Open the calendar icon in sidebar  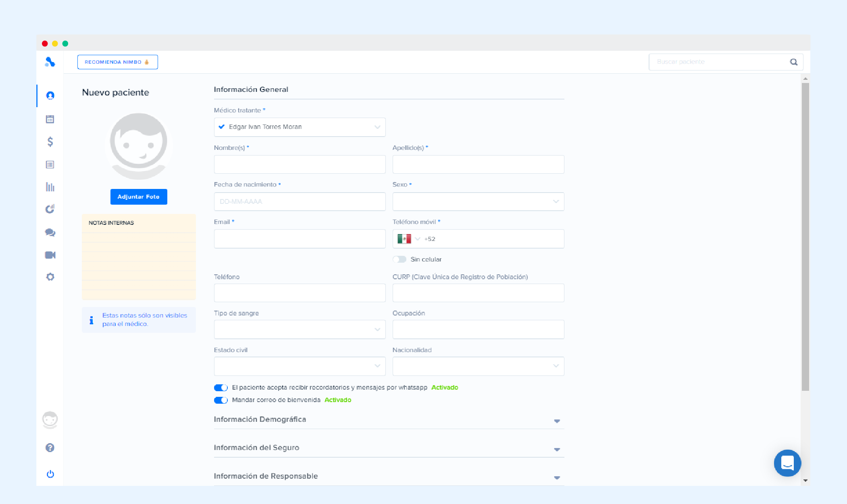pos(50,119)
